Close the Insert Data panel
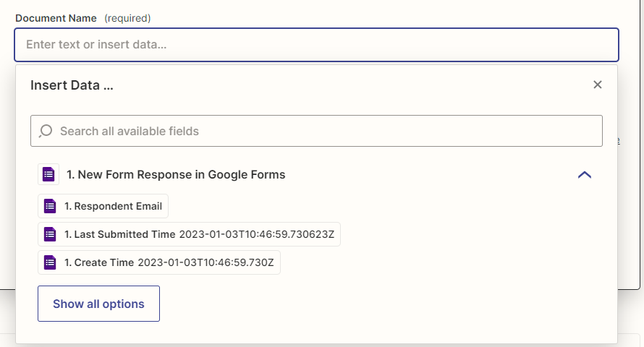The height and width of the screenshot is (347, 644). point(598,85)
